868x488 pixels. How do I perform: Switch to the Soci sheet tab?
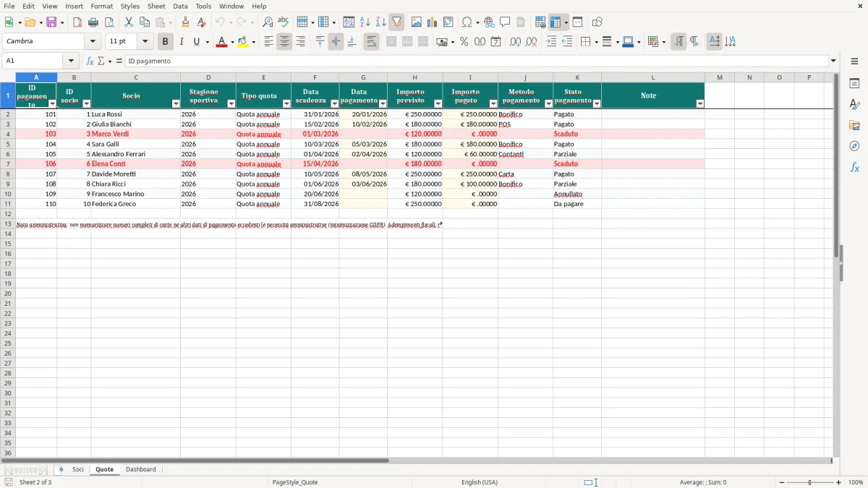click(78, 469)
